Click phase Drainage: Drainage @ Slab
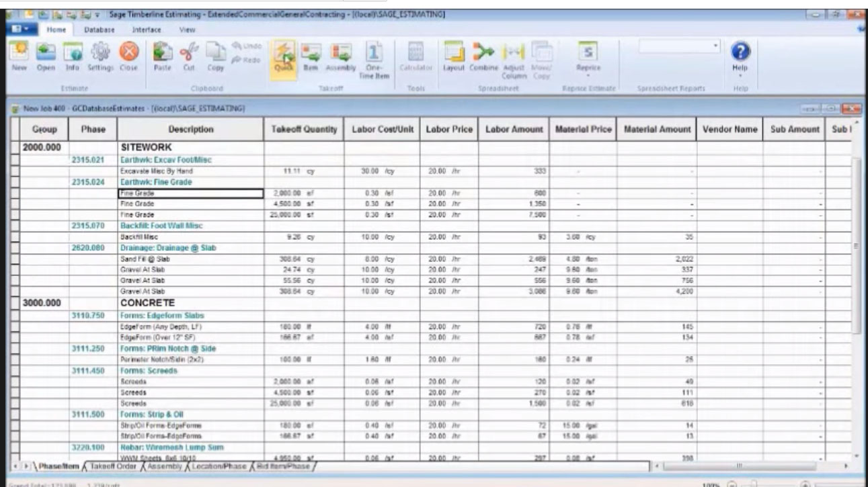The width and height of the screenshot is (868, 487). pyautogui.click(x=162, y=248)
